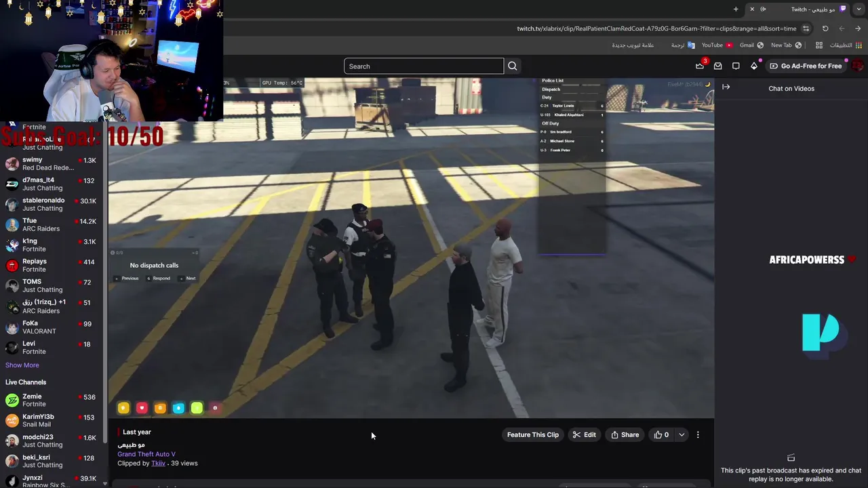Open the site settings tune icon
868x488 pixels.
tap(806, 28)
